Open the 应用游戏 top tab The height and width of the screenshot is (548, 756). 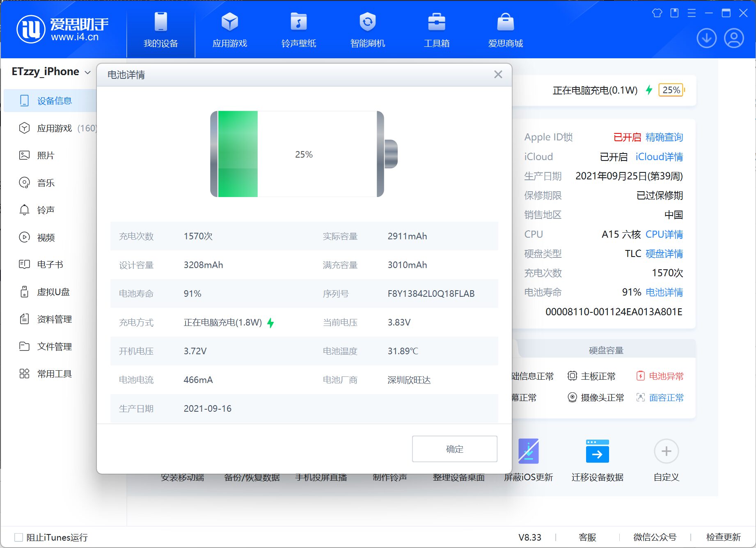pyautogui.click(x=229, y=30)
